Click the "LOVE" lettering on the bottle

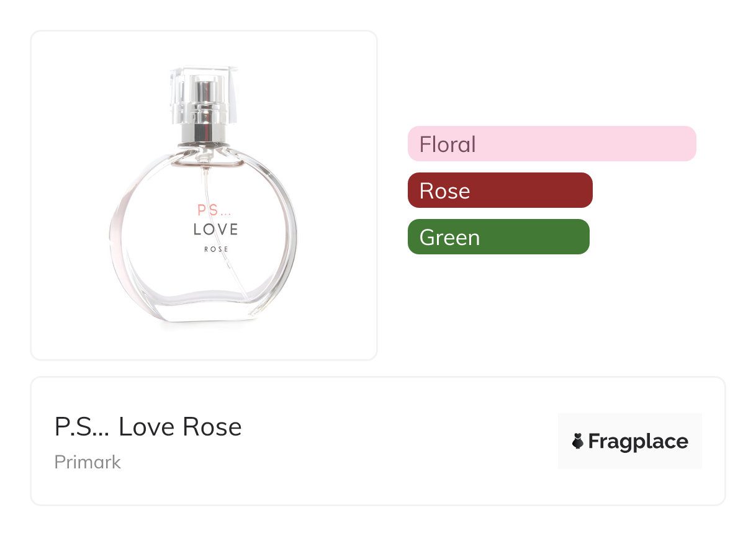point(215,230)
